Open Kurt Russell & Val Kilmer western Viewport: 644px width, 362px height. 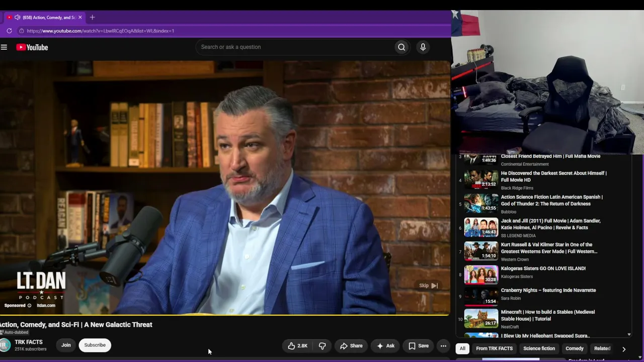click(x=549, y=248)
